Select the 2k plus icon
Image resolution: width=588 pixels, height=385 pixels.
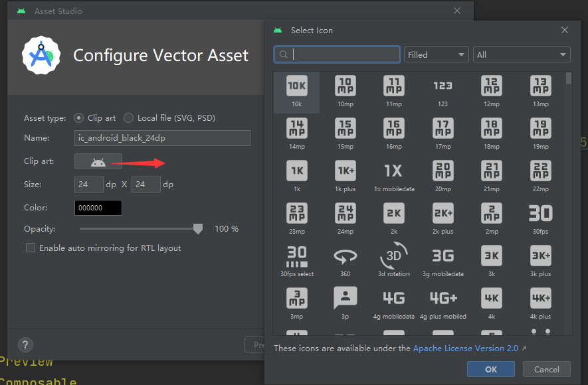tap(442, 214)
